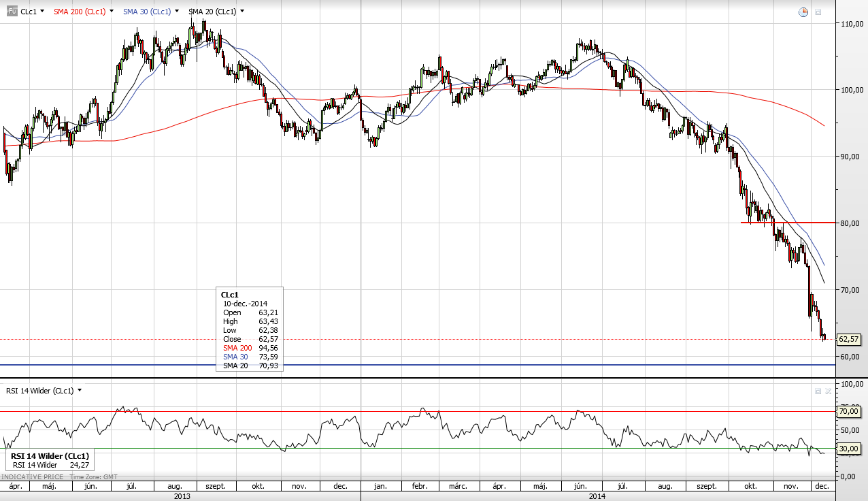Click the SMA 20 70,93 value in data box

point(268,366)
